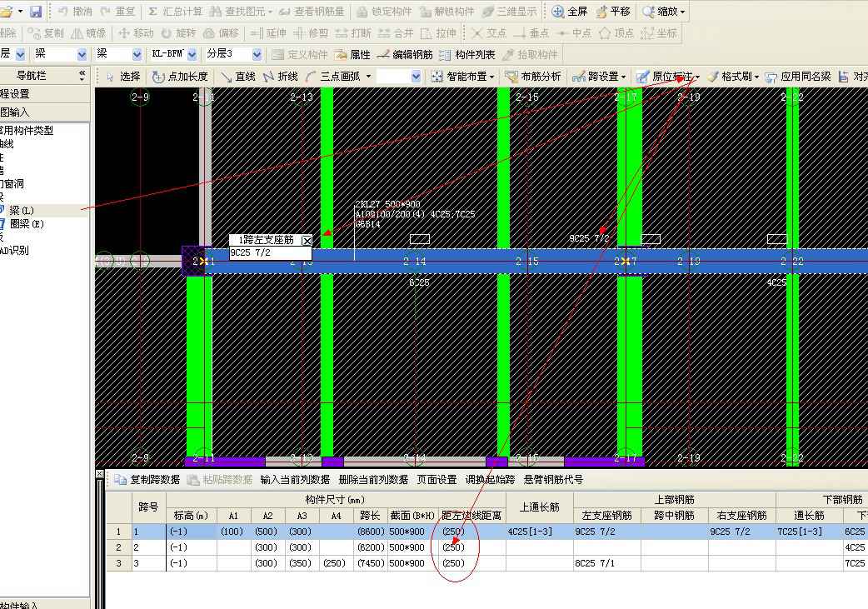Screen dimensions: 868x609
Task: Click 编辑钢筋 edit rebar
Action: coord(405,54)
